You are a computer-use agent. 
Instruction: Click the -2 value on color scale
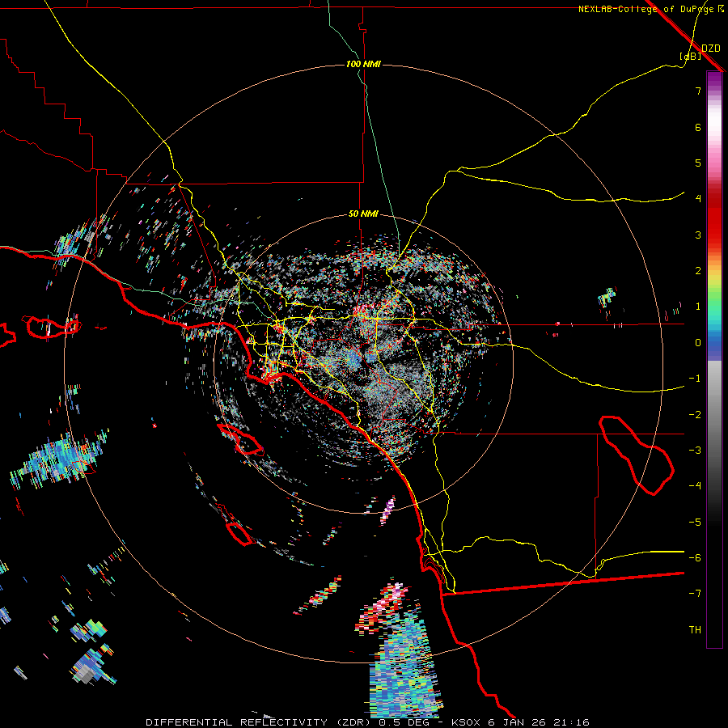(x=695, y=415)
